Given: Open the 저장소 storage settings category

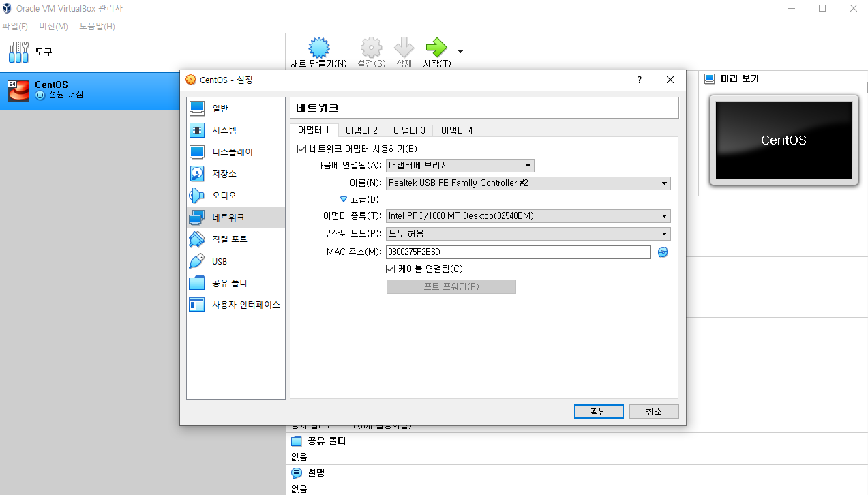Looking at the screenshot, I should pos(236,174).
